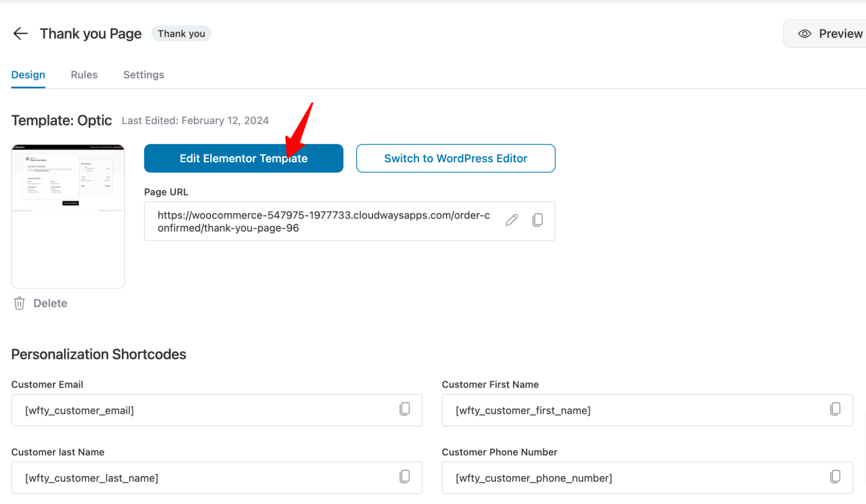Click the Thank you badge next to the title

coord(181,33)
